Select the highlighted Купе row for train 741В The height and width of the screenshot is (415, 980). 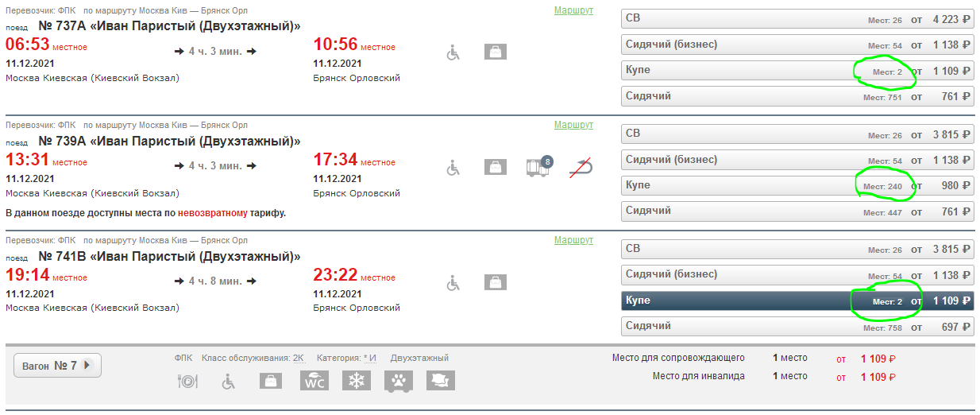point(797,301)
